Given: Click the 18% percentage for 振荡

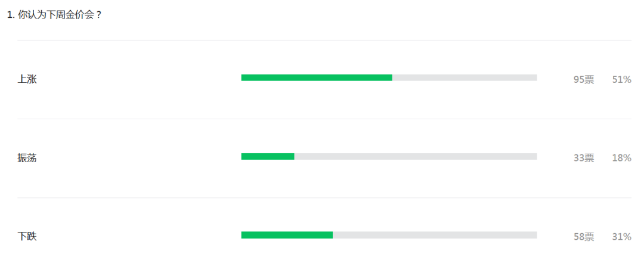Looking at the screenshot, I should [x=621, y=158].
